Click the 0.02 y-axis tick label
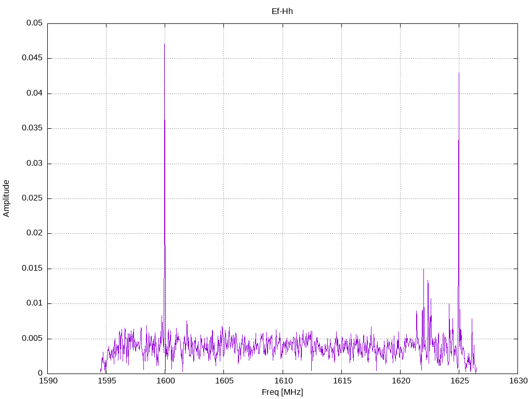532x399 pixels. pos(35,233)
